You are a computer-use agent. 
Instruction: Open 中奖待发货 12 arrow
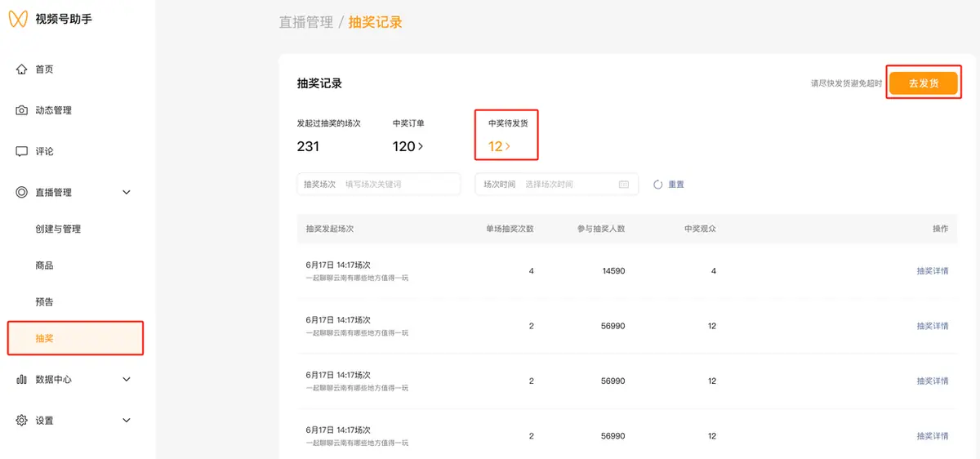[x=507, y=147]
